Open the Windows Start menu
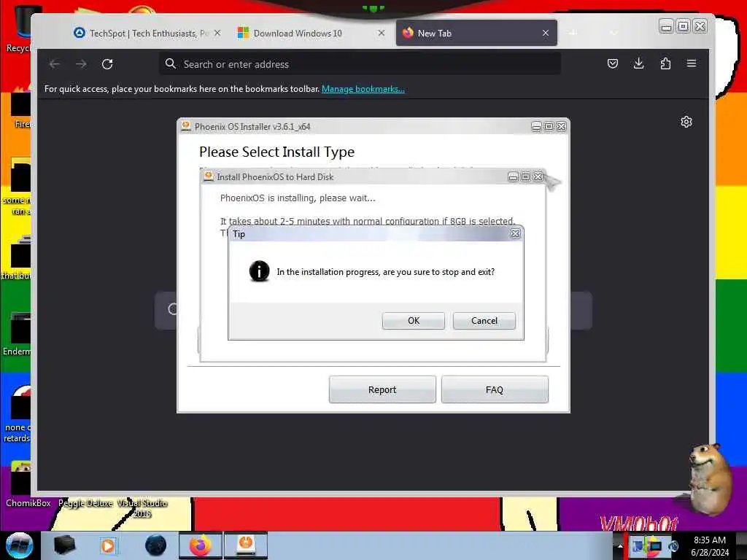The height and width of the screenshot is (560, 747). (x=20, y=545)
